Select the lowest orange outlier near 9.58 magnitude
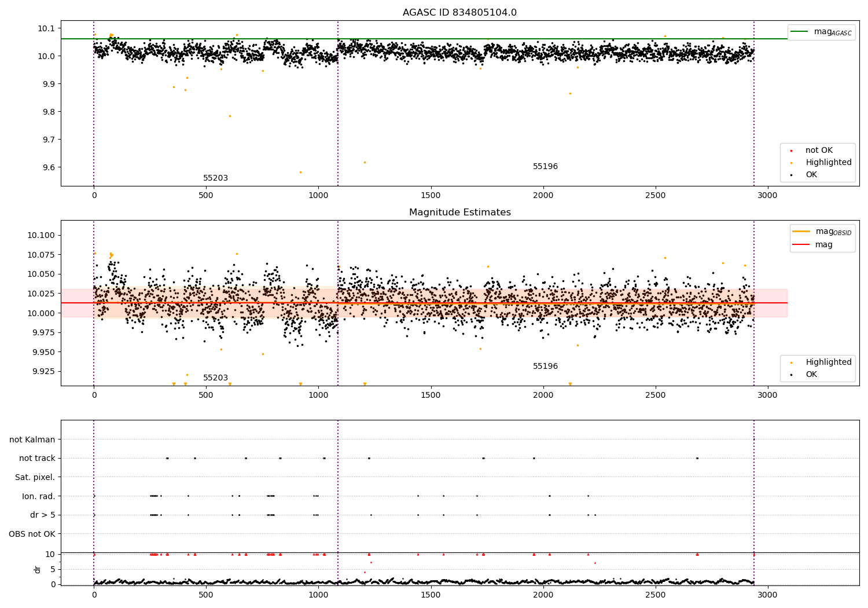 pos(300,172)
